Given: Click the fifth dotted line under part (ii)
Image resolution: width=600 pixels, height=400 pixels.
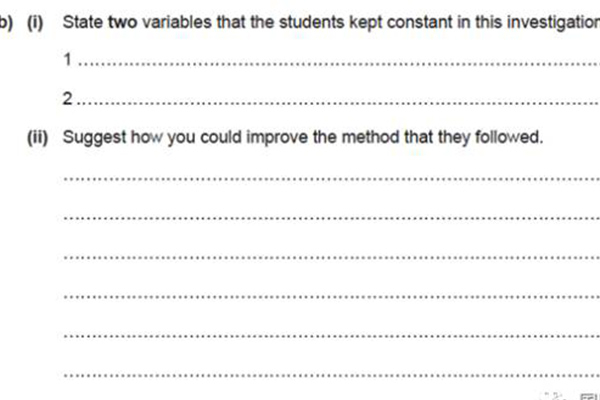Looking at the screenshot, I should (x=331, y=336).
